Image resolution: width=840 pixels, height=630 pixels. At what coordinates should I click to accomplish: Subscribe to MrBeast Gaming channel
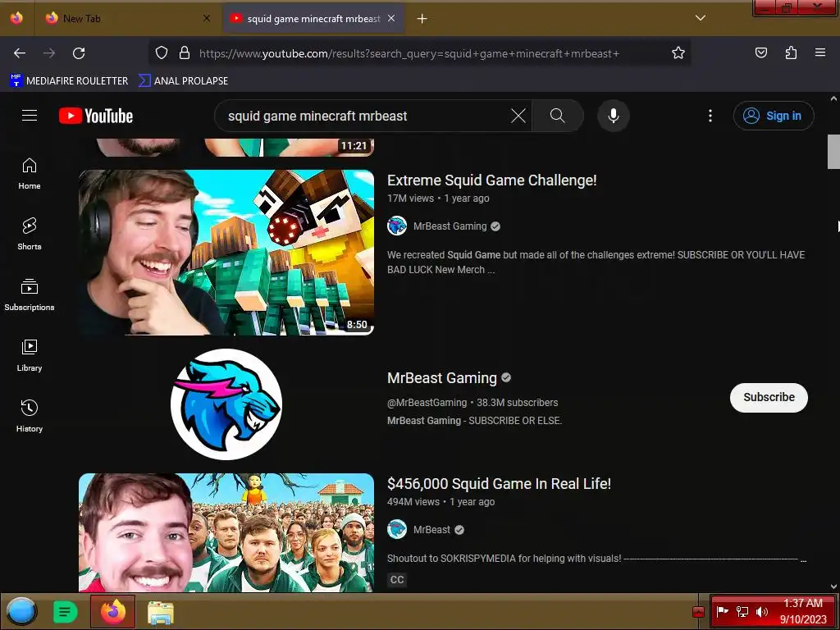tap(769, 398)
